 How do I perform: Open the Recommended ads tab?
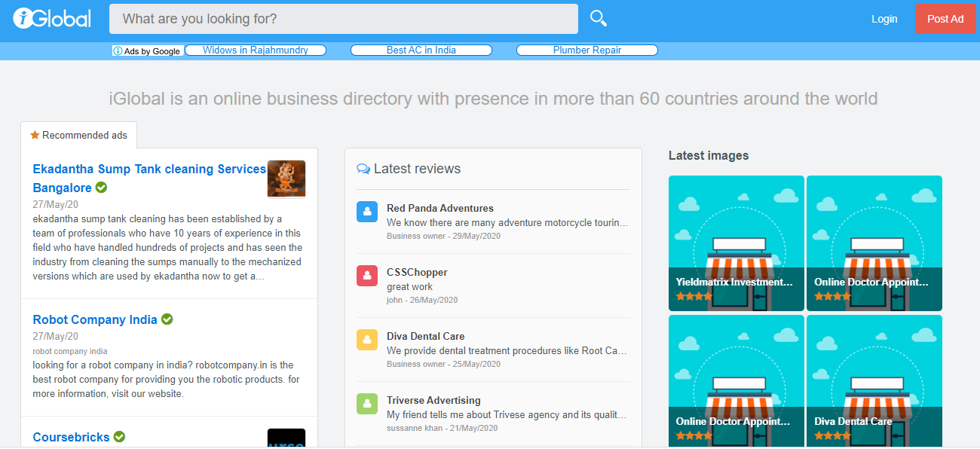(79, 135)
